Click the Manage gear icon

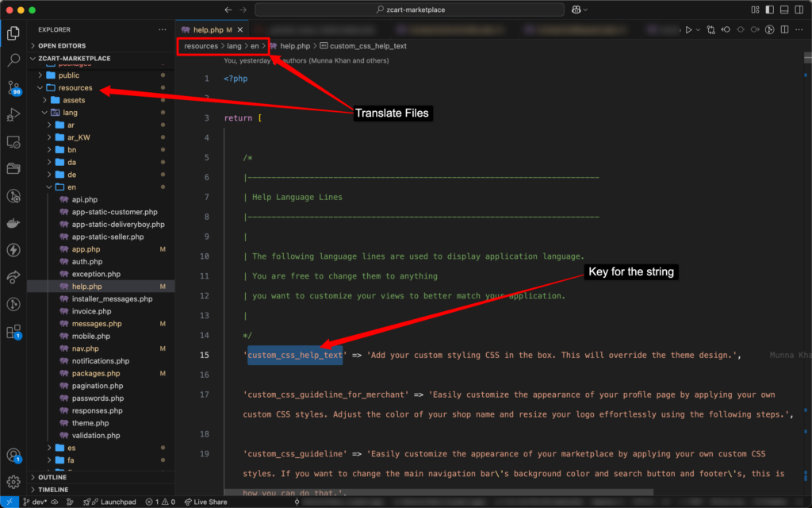[x=13, y=482]
